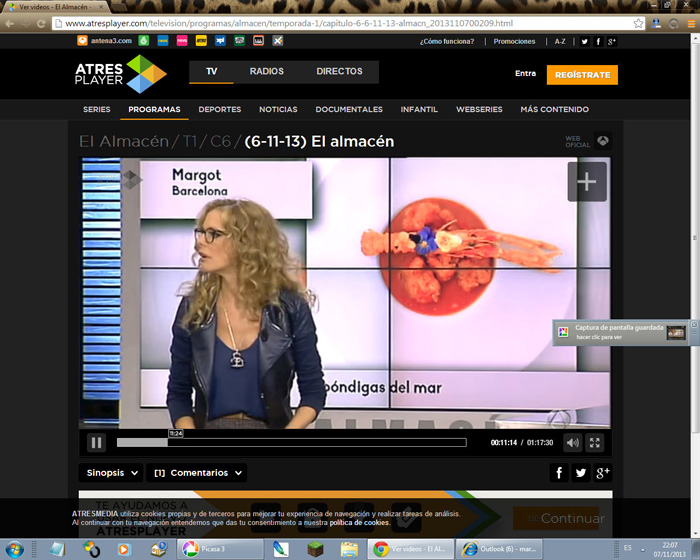Open MÁS CONTENIDO menu
This screenshot has width=700, height=560.
click(x=554, y=109)
